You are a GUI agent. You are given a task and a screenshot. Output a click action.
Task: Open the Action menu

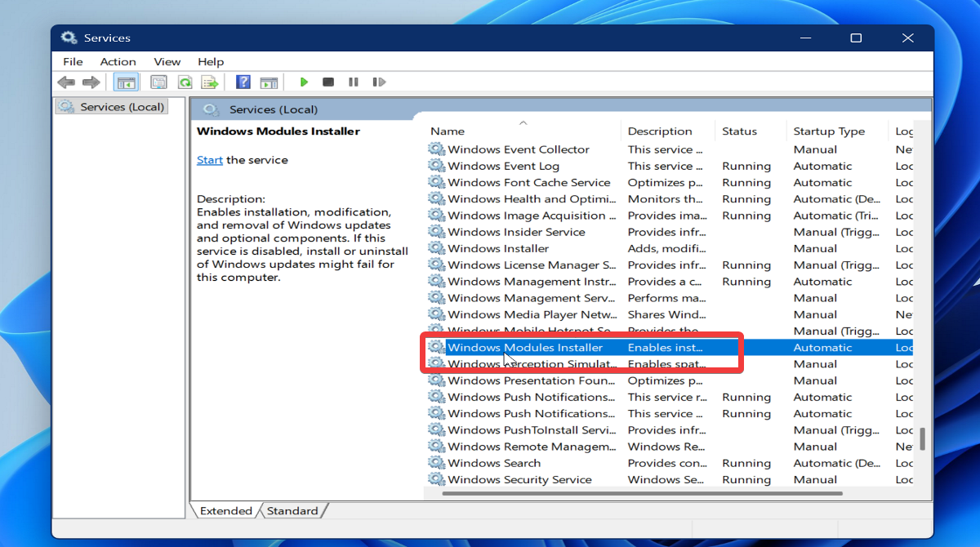(x=118, y=61)
